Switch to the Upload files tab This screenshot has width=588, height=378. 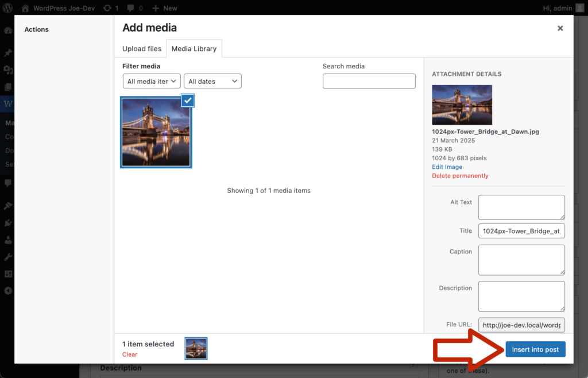(142, 49)
